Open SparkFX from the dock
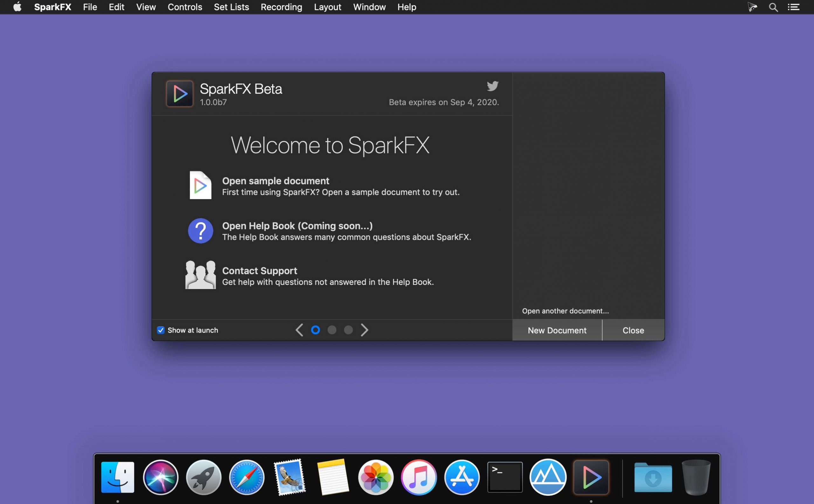 coord(591,477)
